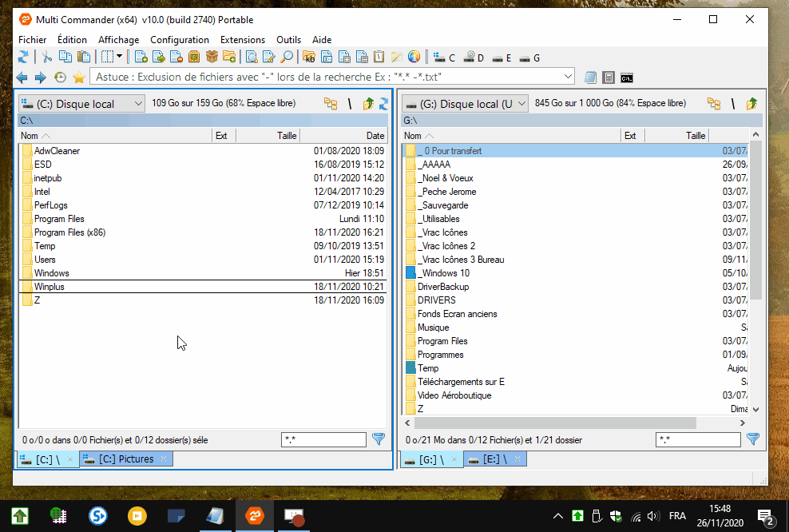The image size is (789, 532).
Task: Open the (C:) Disque local drive dropdown
Action: tap(81, 104)
